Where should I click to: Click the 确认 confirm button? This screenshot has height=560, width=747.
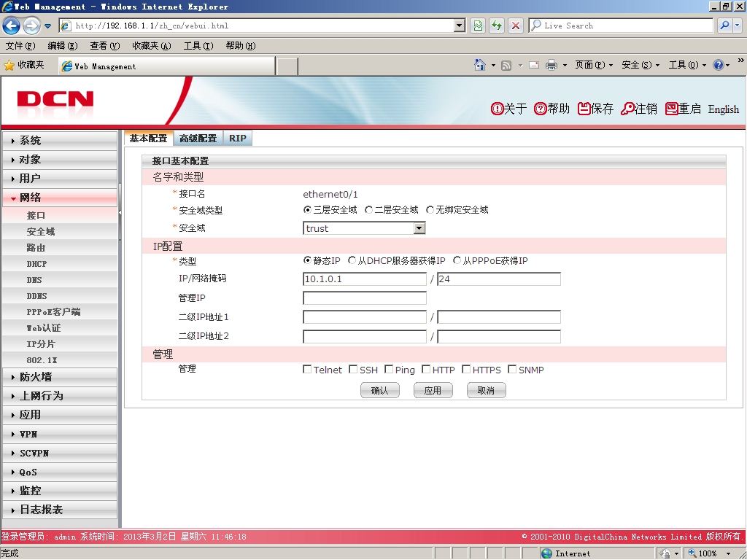click(x=379, y=391)
